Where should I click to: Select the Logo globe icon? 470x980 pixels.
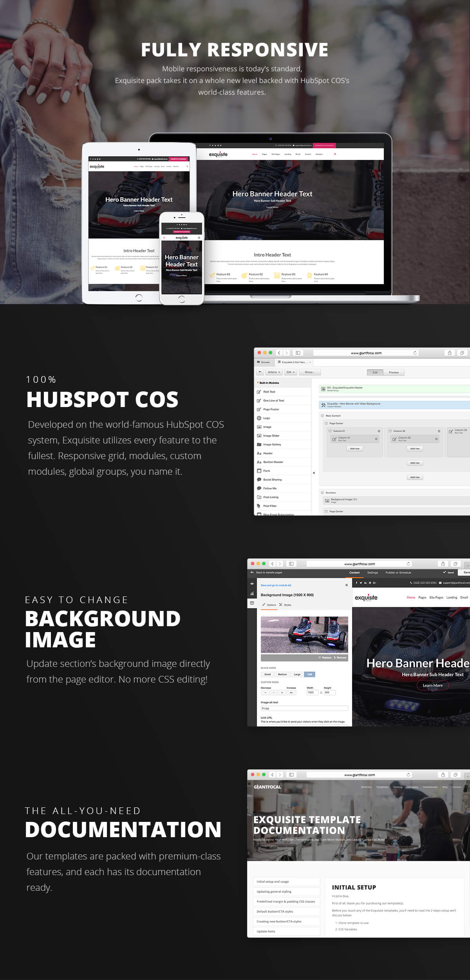259,418
